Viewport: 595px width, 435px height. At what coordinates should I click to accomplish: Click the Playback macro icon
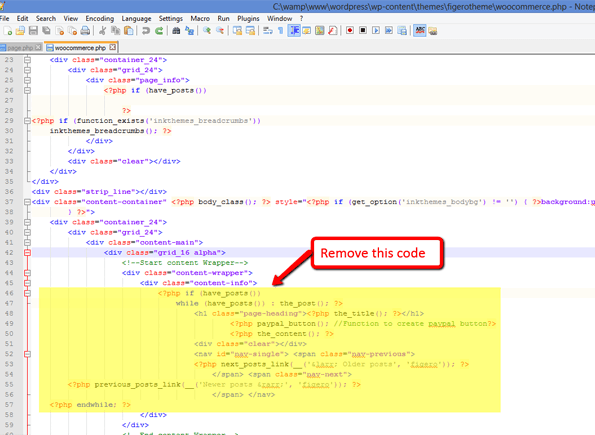376,30
